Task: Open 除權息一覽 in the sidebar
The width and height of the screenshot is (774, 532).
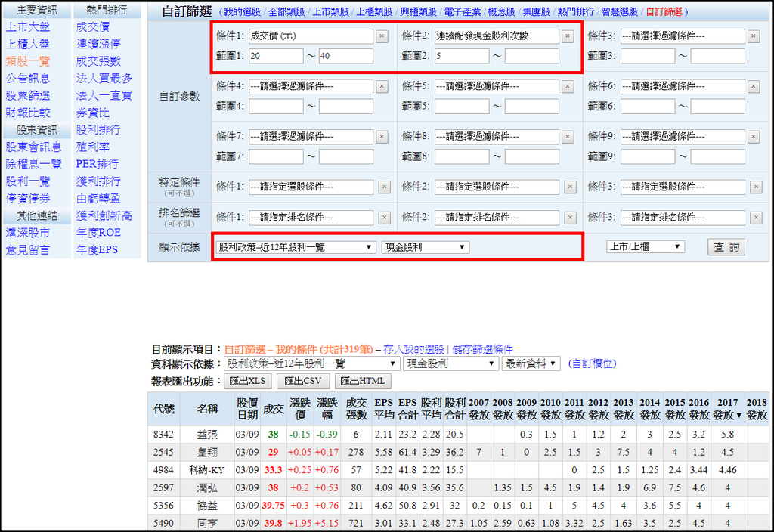Action: pos(33,164)
